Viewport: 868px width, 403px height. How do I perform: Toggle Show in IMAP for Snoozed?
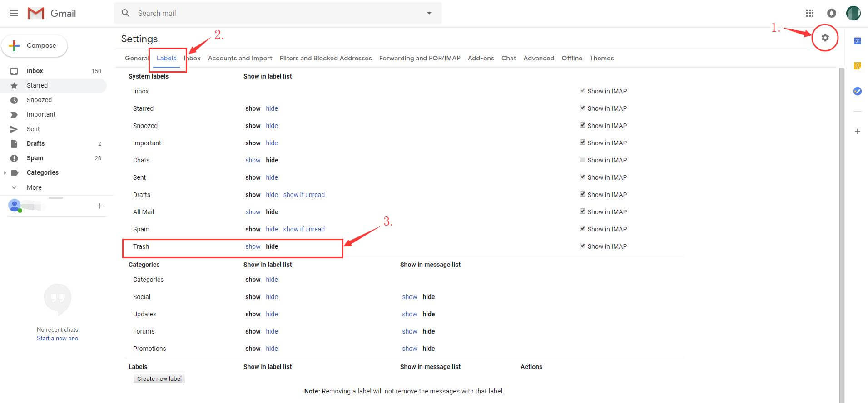point(582,125)
